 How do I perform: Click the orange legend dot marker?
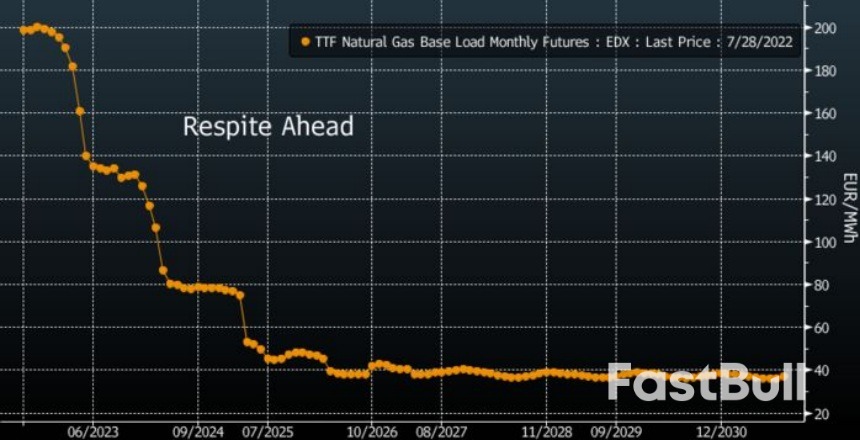tap(305, 42)
